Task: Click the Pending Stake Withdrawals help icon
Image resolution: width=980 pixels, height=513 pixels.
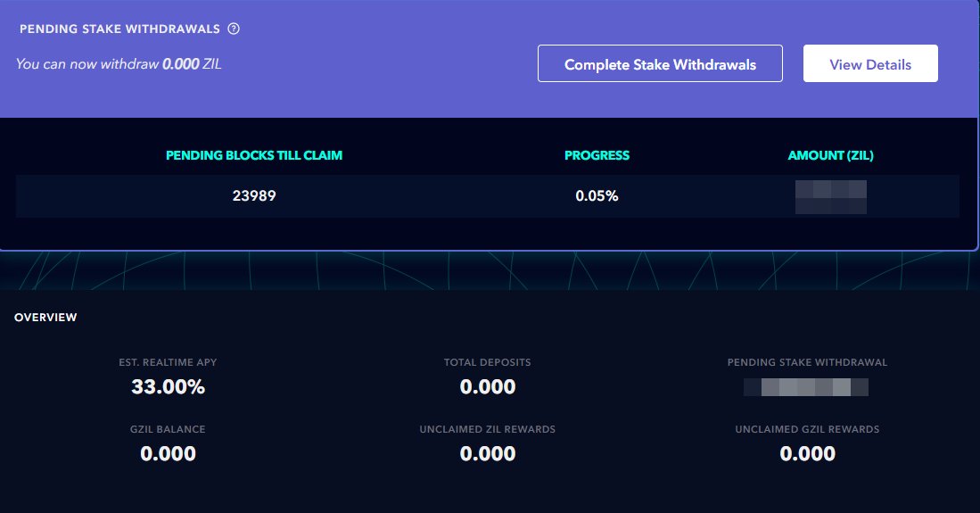Action: [x=234, y=29]
